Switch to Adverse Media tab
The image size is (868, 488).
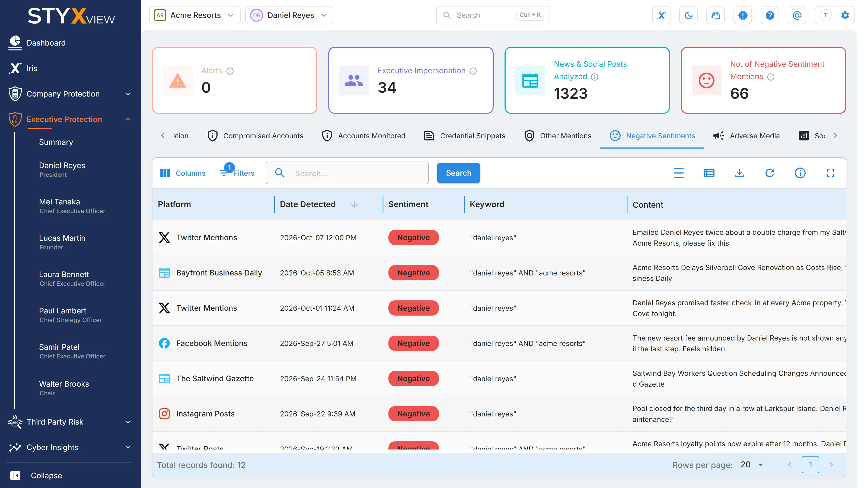click(746, 136)
